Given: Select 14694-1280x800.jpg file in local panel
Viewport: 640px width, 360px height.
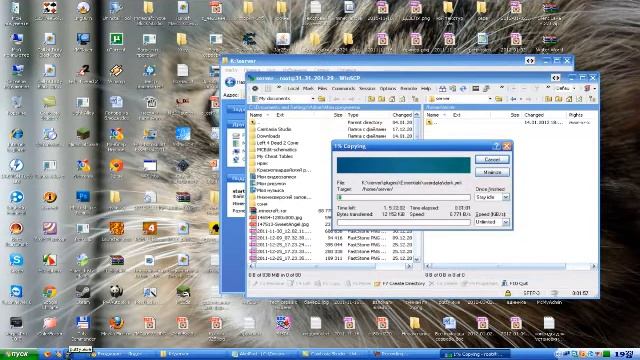Looking at the screenshot, I should (280, 218).
